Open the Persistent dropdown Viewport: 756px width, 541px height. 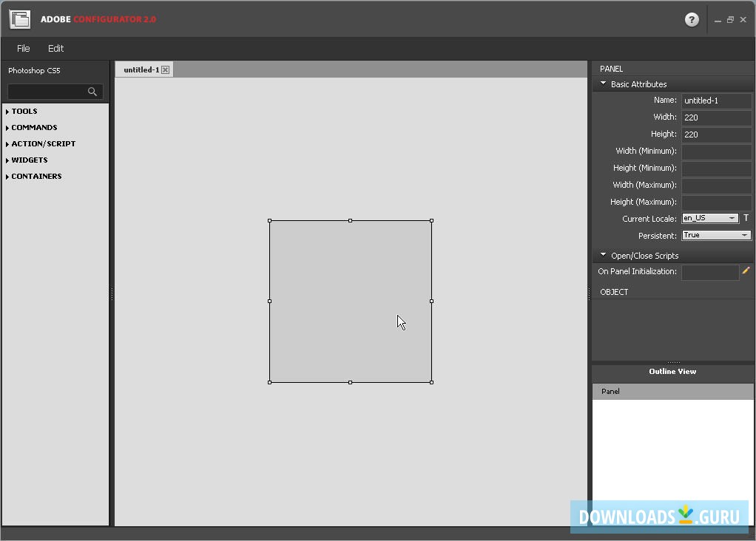point(716,235)
